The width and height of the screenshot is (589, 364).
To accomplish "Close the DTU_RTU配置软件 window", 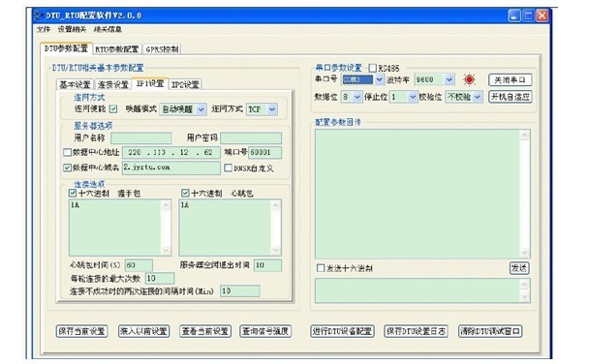I will (542, 15).
